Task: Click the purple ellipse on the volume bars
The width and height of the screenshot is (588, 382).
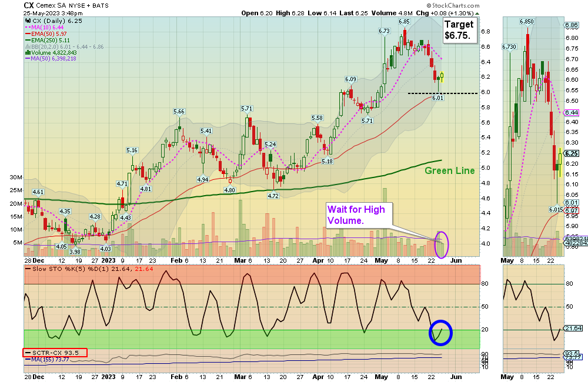Action: pos(441,243)
